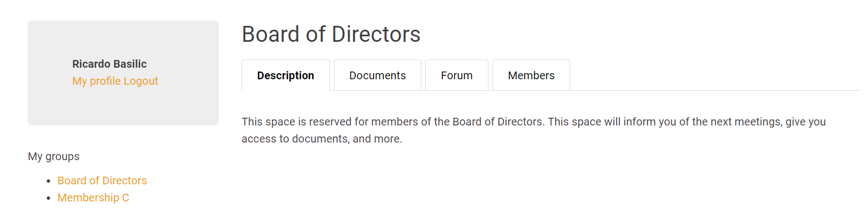The width and height of the screenshot is (868, 219).
Task: Open the Forum tab
Action: pos(457,75)
